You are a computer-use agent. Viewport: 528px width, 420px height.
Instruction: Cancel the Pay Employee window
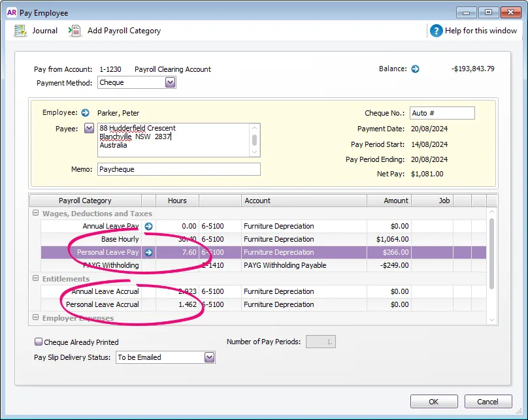tap(488, 401)
